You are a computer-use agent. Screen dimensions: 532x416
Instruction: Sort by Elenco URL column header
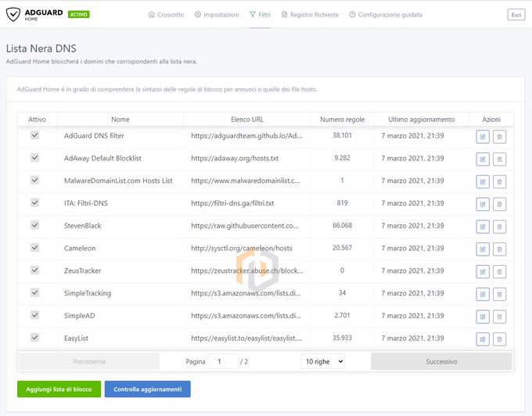247,120
